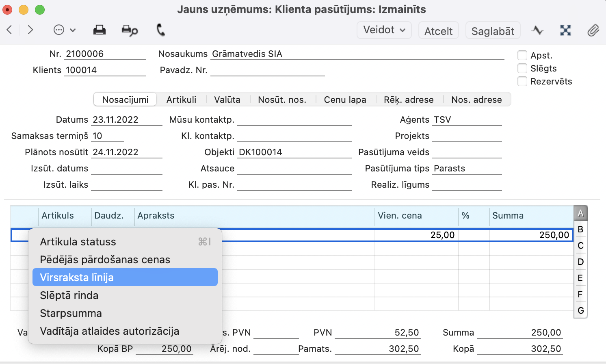Switch to the Artikuli tab
The width and height of the screenshot is (606, 364).
181,100
